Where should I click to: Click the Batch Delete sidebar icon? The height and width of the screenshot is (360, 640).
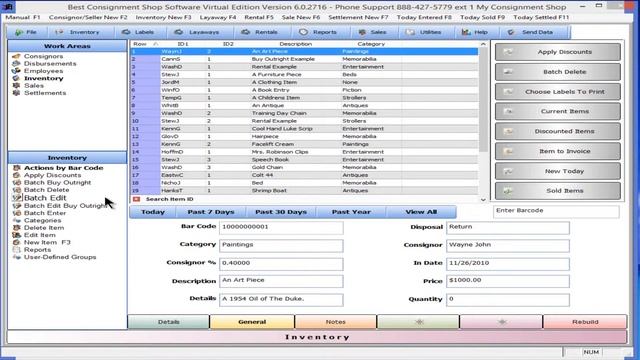[16, 190]
